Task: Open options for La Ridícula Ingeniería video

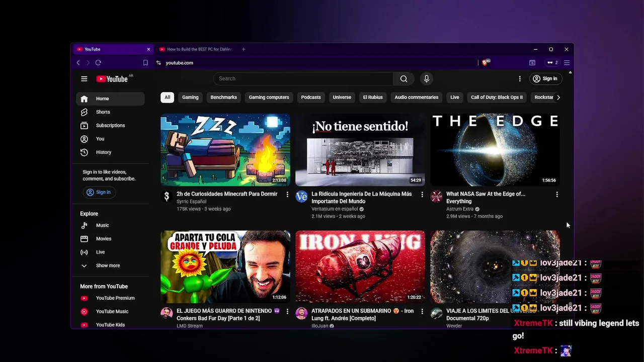Action: (x=422, y=194)
